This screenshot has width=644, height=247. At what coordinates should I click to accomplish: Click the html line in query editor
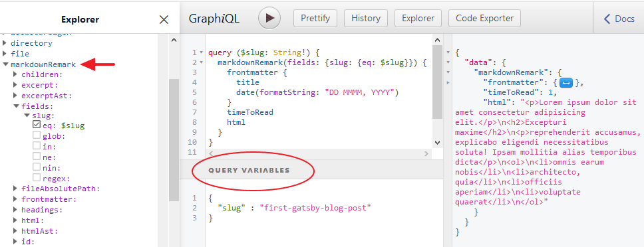coord(236,122)
